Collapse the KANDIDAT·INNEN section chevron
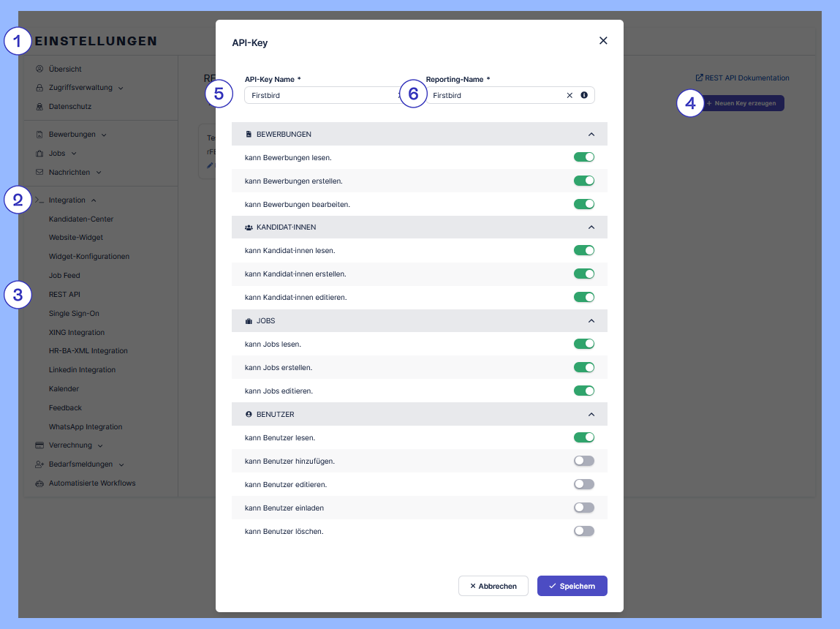The height and width of the screenshot is (629, 840). (x=591, y=227)
